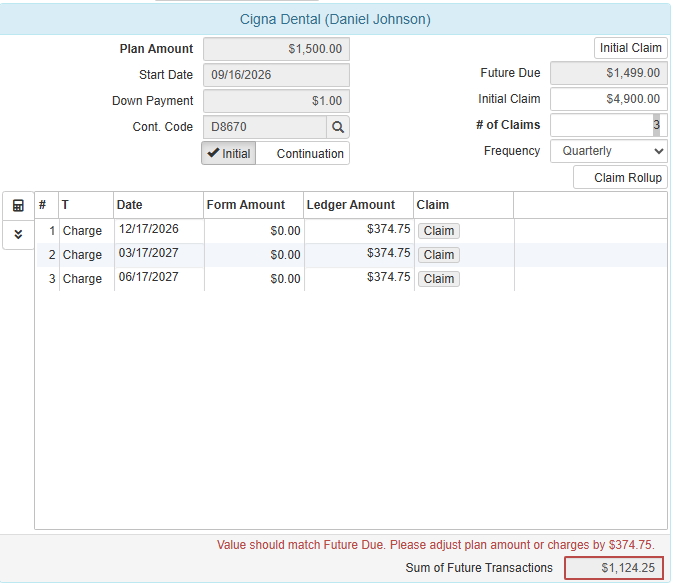Open the calculator icon beside the table
The height and width of the screenshot is (583, 677).
click(x=18, y=206)
